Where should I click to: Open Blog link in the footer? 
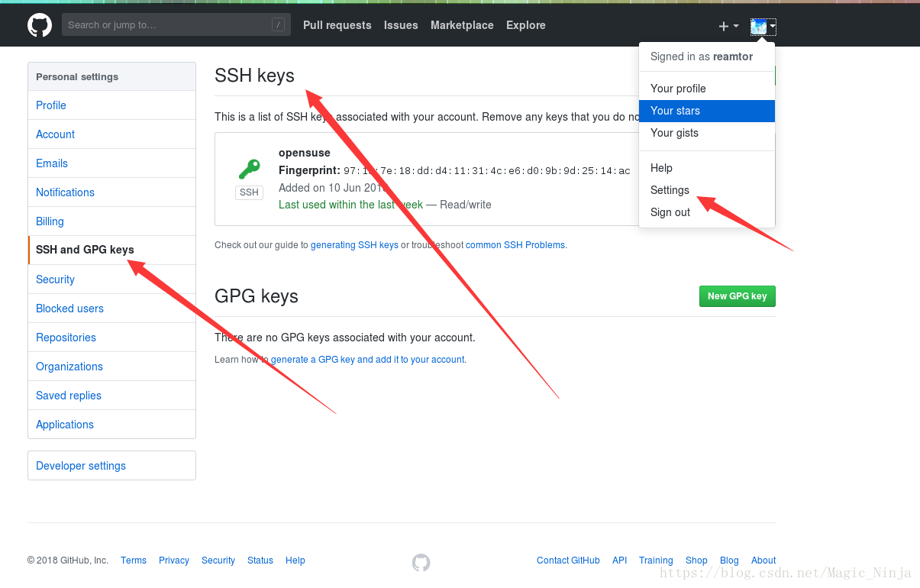(729, 561)
